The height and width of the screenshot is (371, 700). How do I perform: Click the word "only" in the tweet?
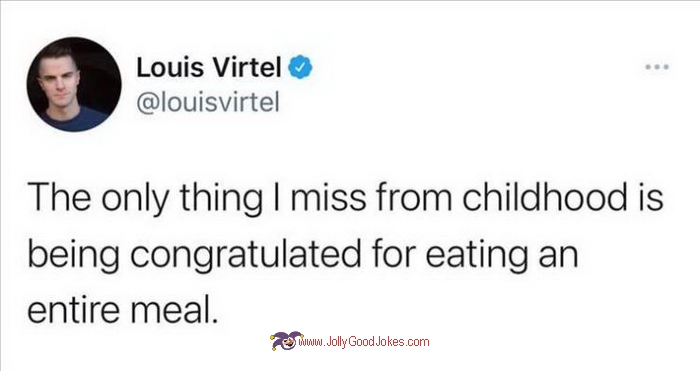click(x=135, y=199)
